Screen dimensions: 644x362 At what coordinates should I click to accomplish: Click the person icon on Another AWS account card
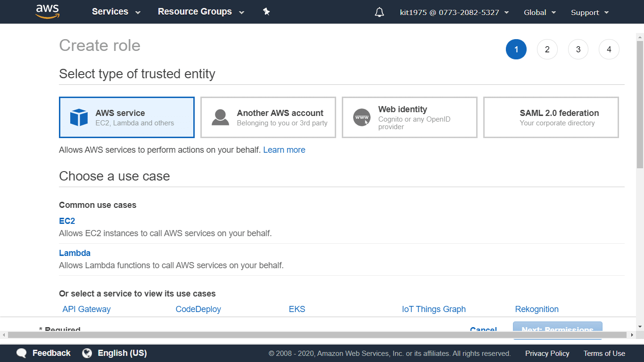pos(220,116)
